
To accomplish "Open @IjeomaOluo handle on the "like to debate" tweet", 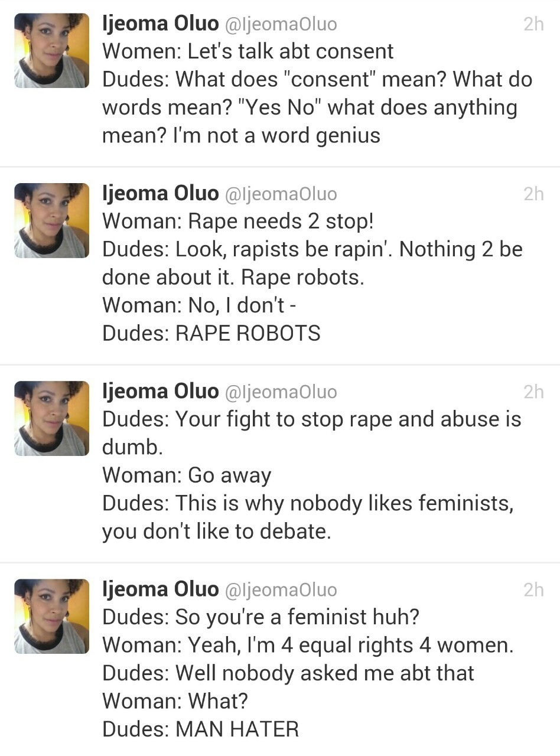I will [281, 392].
